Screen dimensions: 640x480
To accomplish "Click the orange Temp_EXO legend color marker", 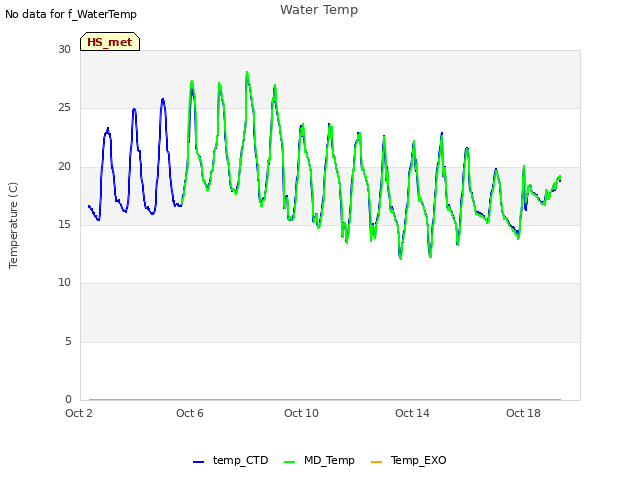I will click(x=376, y=462).
